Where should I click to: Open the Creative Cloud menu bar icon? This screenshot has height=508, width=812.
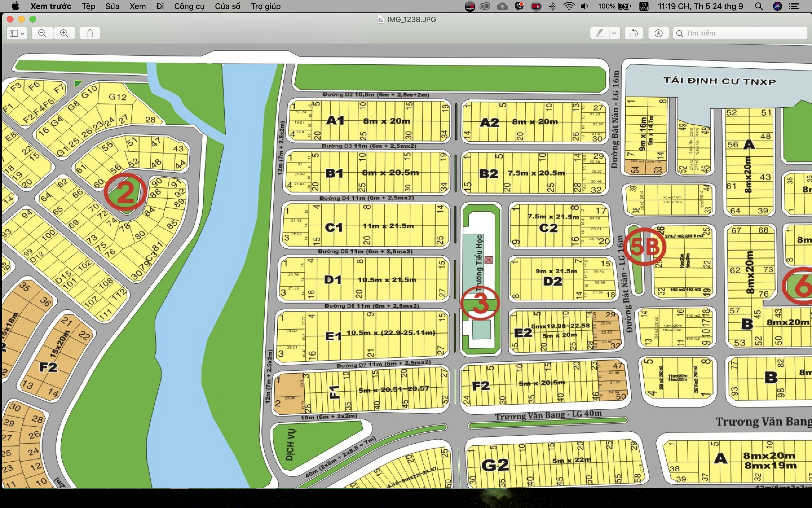tap(485, 6)
